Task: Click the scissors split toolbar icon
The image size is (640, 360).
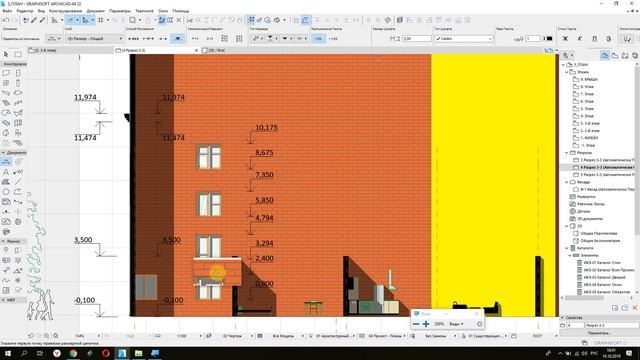Action: 190,20
